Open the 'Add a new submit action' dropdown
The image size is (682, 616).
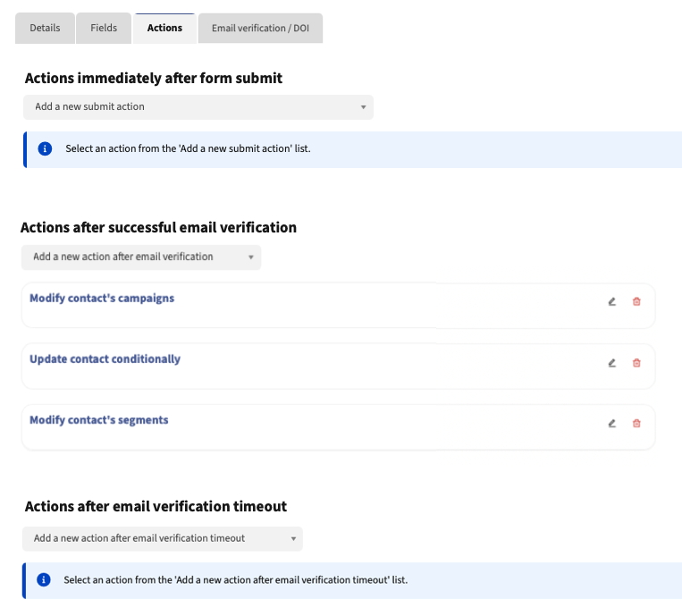click(198, 107)
